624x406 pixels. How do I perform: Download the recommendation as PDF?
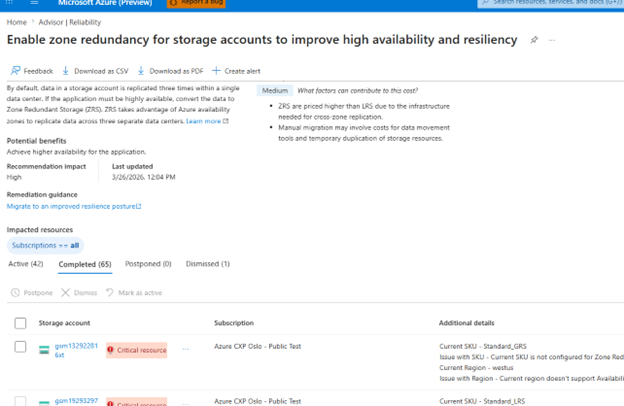[x=170, y=71]
